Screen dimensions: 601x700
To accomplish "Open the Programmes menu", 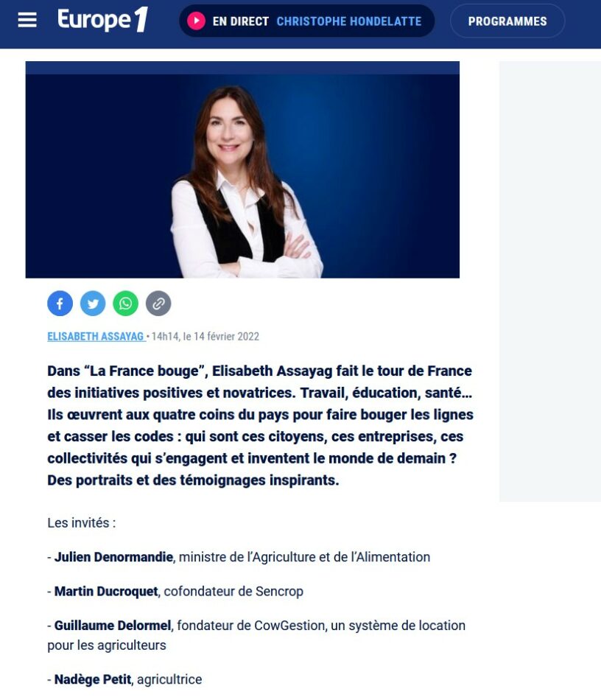I will pos(507,21).
